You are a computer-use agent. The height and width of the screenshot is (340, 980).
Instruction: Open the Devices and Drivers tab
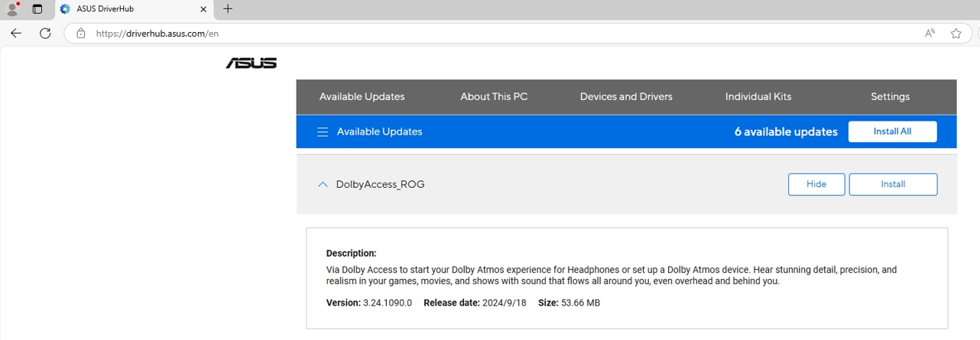tap(626, 97)
